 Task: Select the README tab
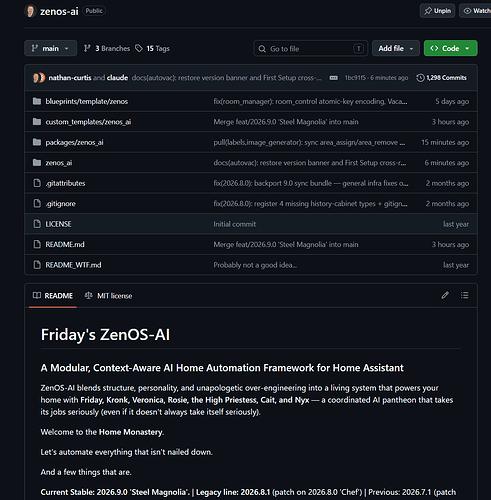pos(53,296)
